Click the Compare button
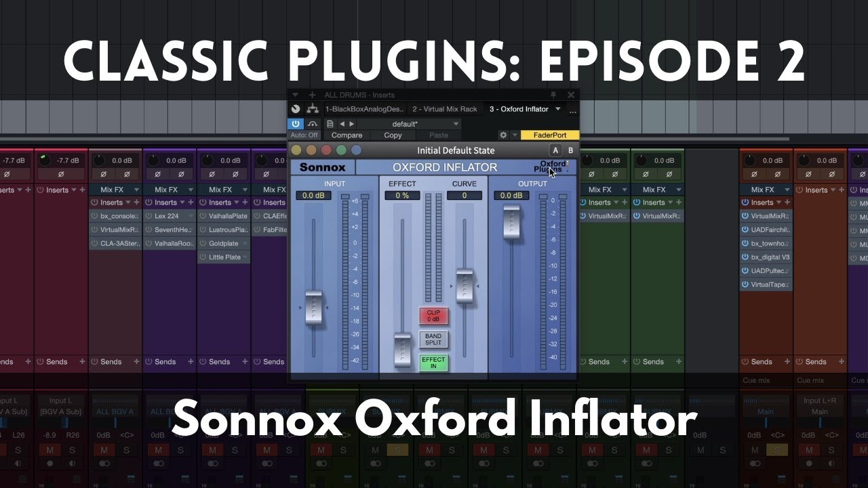The width and height of the screenshot is (868, 488). coord(347,136)
